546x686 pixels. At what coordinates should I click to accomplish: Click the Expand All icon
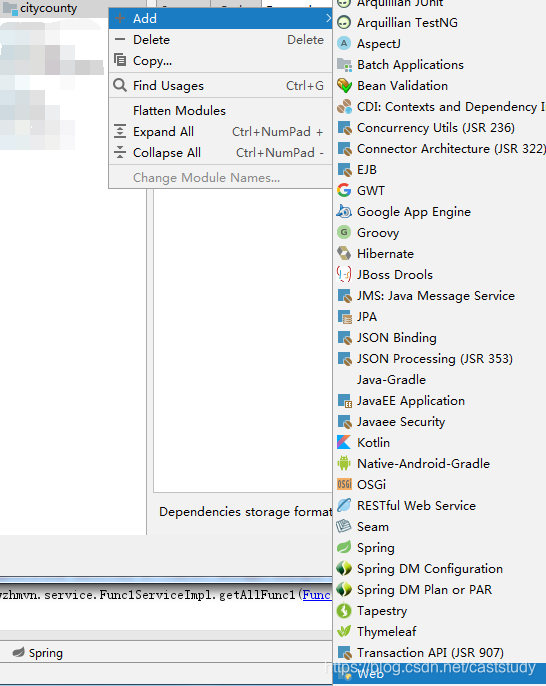120,131
